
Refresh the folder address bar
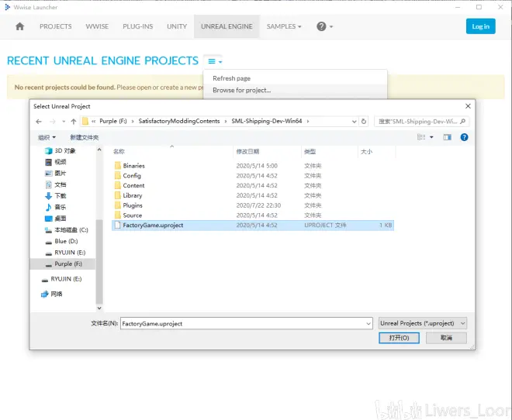363,122
